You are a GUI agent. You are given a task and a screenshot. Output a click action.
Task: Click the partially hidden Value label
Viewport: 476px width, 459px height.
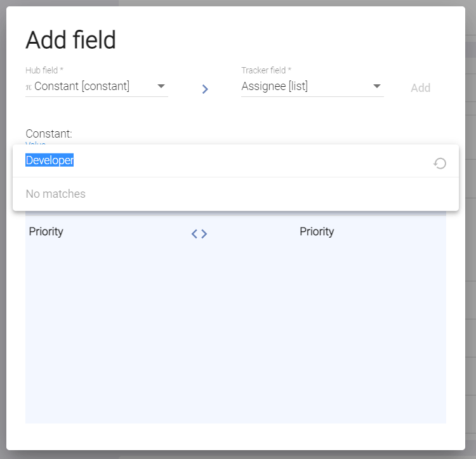(36, 143)
